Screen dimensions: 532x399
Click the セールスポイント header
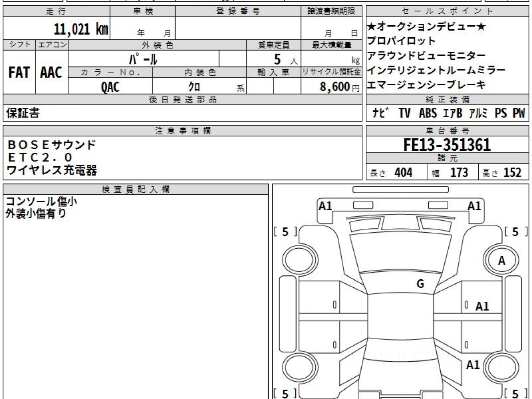click(x=448, y=12)
